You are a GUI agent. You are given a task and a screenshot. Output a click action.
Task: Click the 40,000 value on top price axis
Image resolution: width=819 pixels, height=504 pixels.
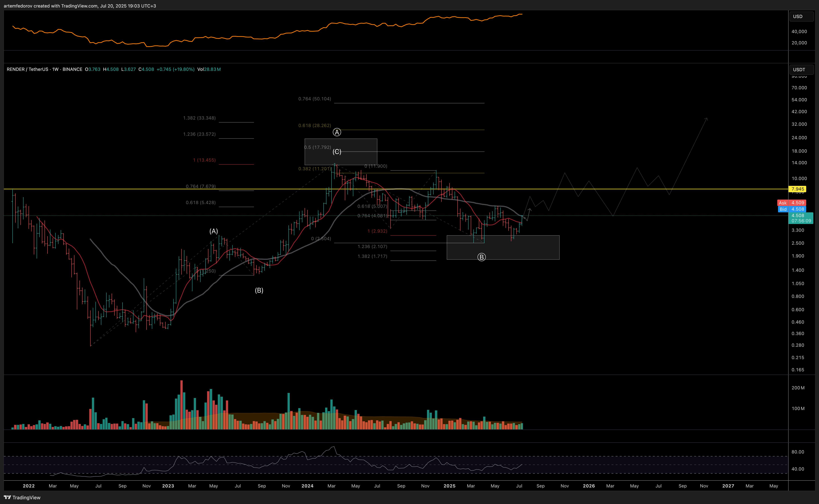[x=799, y=32]
